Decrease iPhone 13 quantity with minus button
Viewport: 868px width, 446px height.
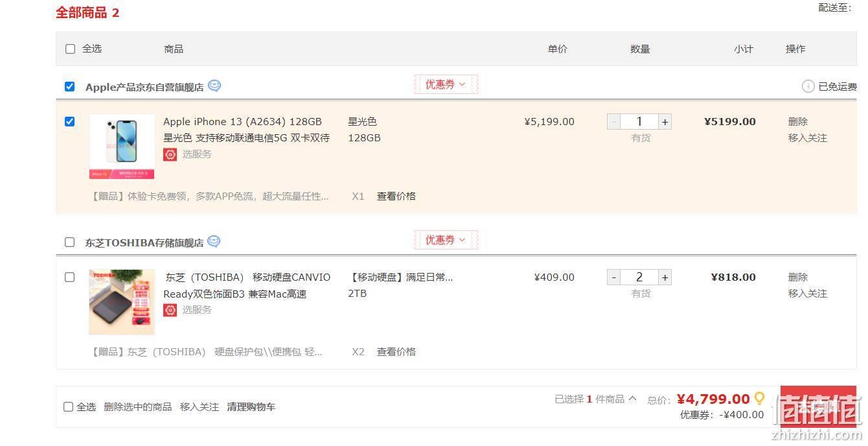(x=613, y=121)
